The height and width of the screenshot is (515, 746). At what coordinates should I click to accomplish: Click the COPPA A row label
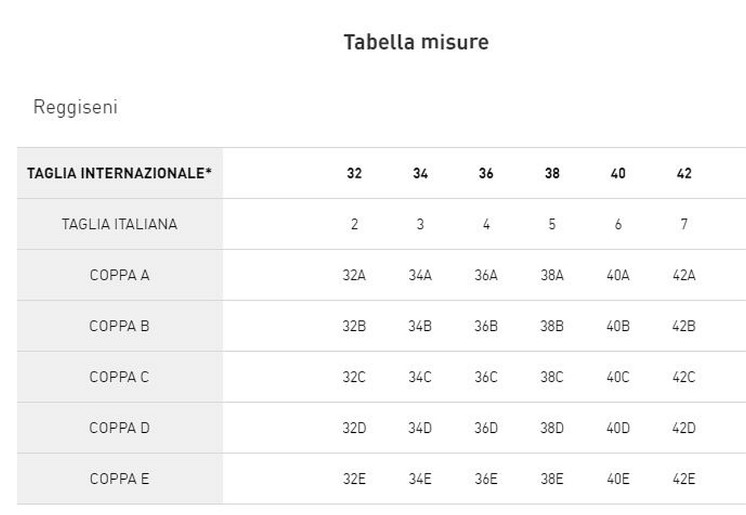coord(119,275)
